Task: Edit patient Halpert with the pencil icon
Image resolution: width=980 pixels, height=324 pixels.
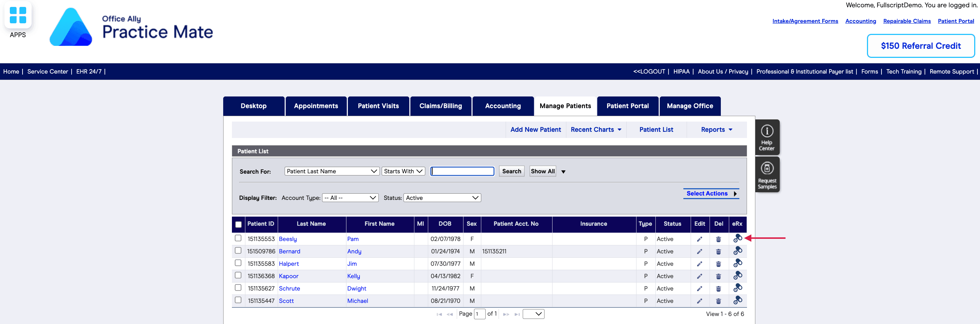Action: pos(699,264)
